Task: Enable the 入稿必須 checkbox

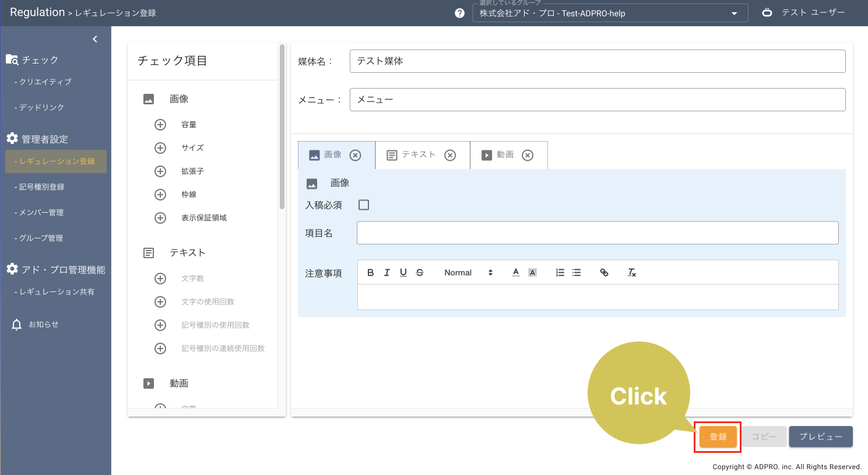Action: (364, 205)
